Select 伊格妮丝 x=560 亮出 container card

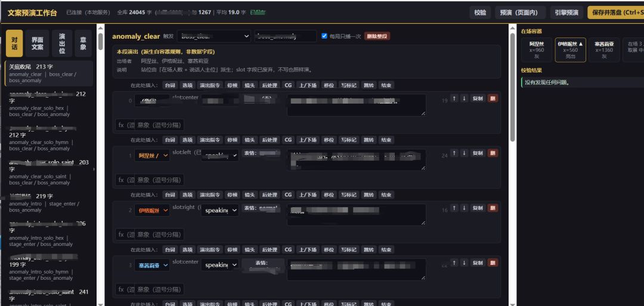(570, 49)
